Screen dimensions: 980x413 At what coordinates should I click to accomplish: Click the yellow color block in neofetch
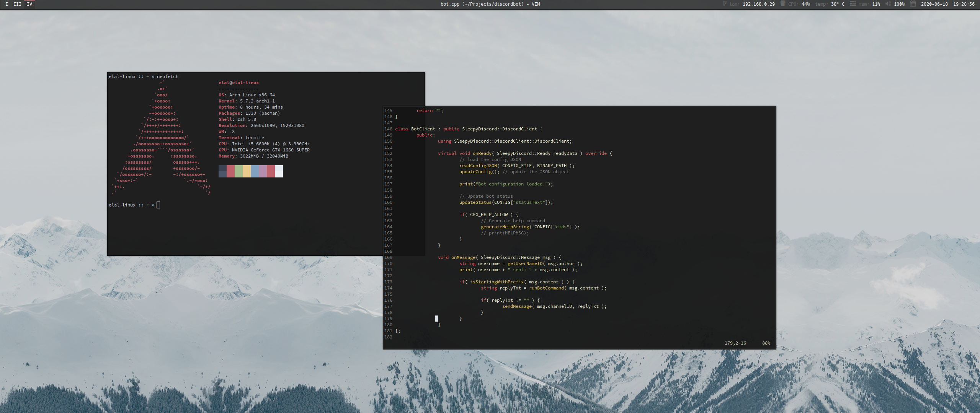point(247,171)
